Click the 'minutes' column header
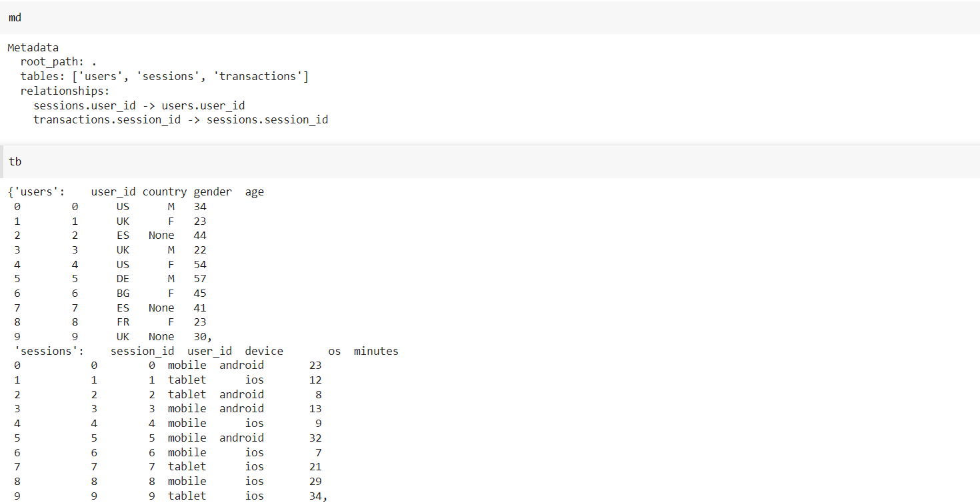The height and width of the screenshot is (503, 980). pos(376,352)
